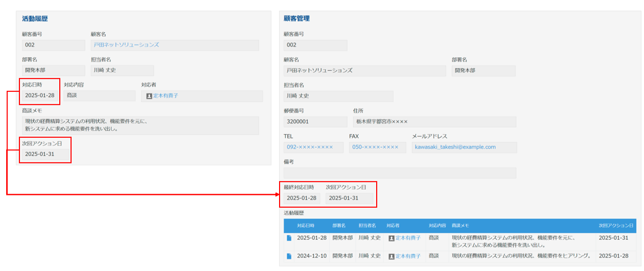Click user avatar icon in 2024-12-10 table row
Screen dimensions: 644x271
[392, 256]
